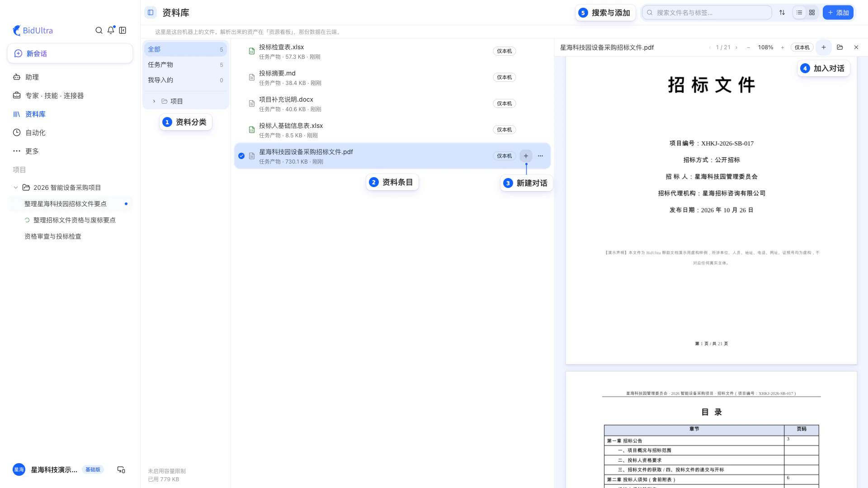868x488 pixels.
Task: Click the device switch icon at the sidebar bottom
Action: [x=121, y=470]
